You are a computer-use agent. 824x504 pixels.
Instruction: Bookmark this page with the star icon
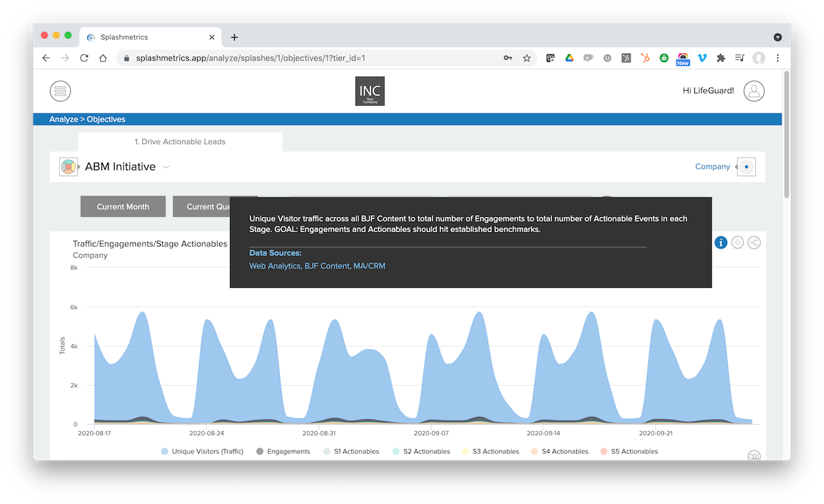[x=527, y=58]
